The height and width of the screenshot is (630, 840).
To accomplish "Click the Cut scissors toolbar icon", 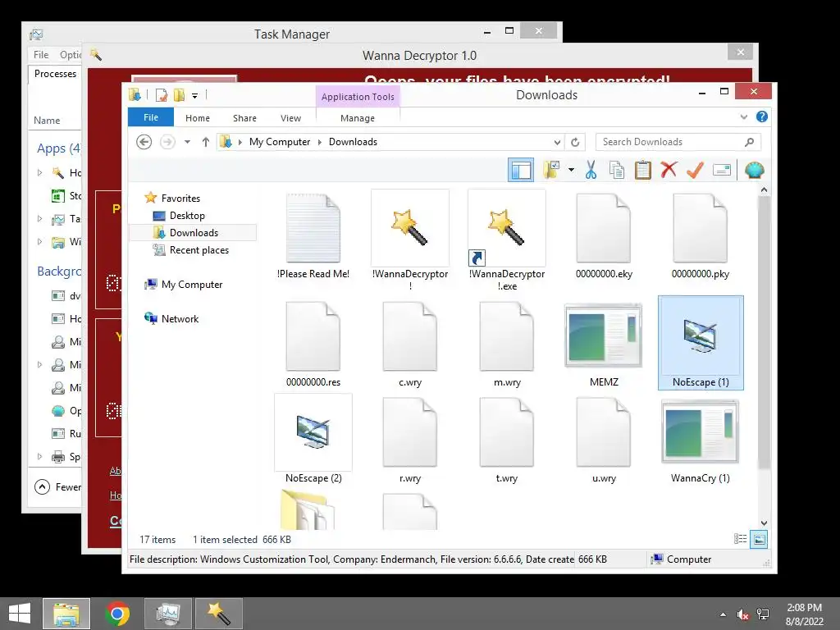I will click(591, 171).
